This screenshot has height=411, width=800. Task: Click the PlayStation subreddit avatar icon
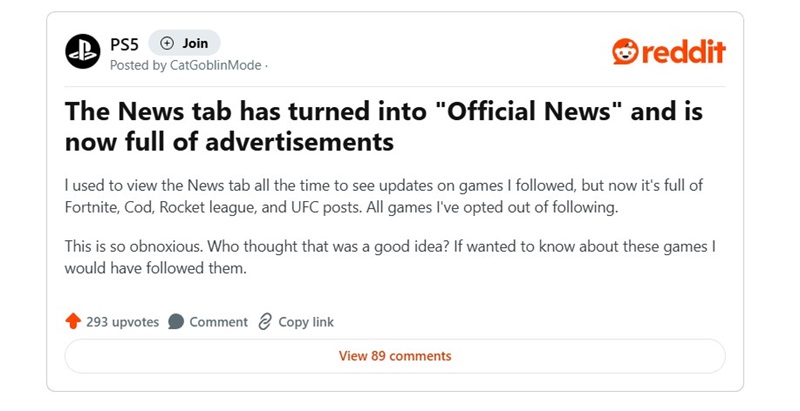(x=83, y=51)
